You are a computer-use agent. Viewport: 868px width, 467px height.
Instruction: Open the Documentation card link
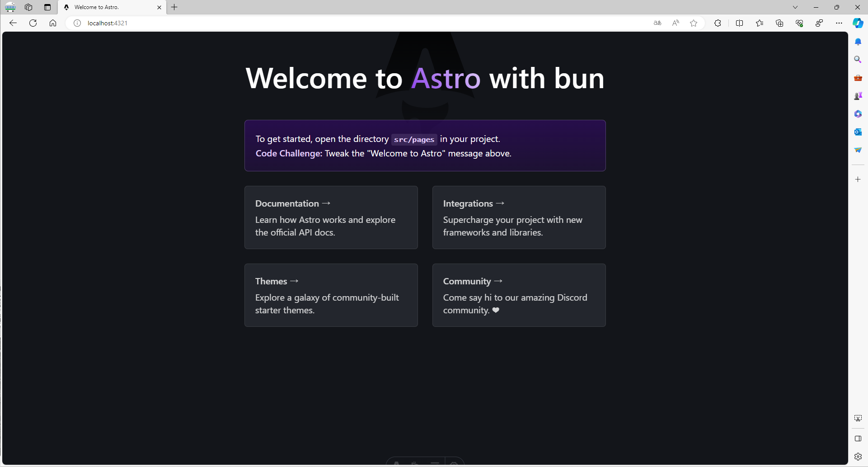coord(331,217)
